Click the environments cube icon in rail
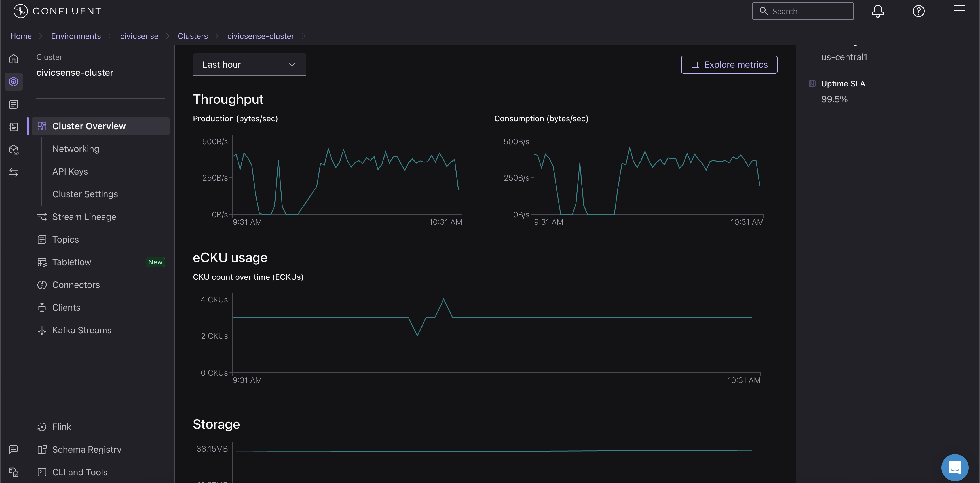 coord(14,81)
